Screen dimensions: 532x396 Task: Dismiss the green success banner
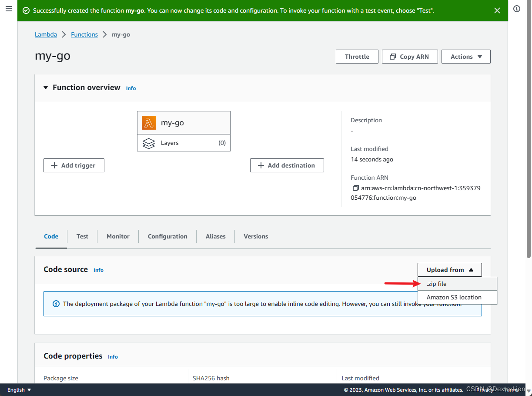tap(497, 10)
